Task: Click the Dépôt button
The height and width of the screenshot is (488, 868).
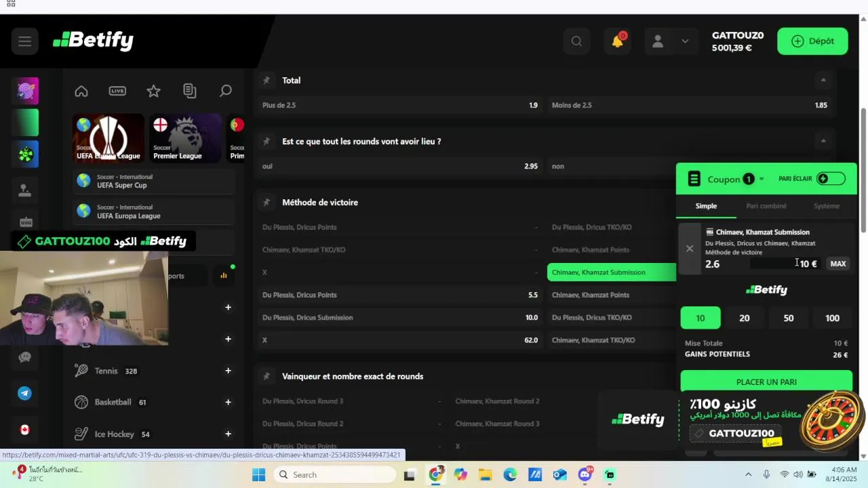Action: pyautogui.click(x=812, y=41)
